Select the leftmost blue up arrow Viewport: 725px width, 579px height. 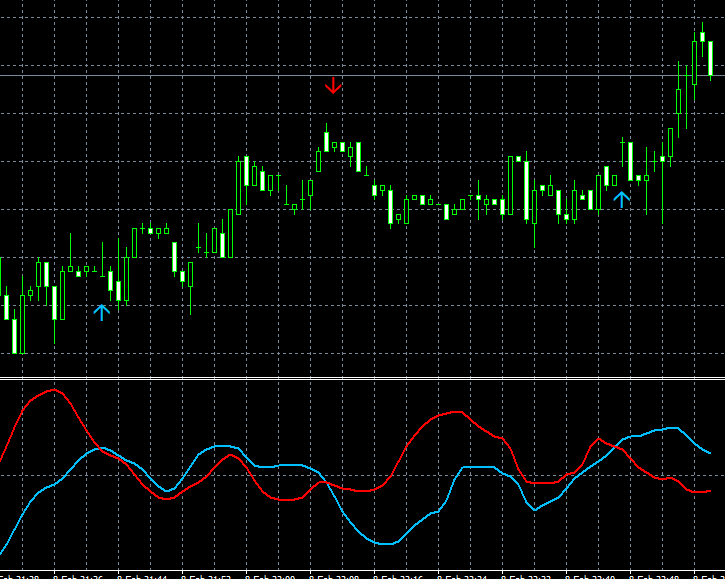(101, 312)
